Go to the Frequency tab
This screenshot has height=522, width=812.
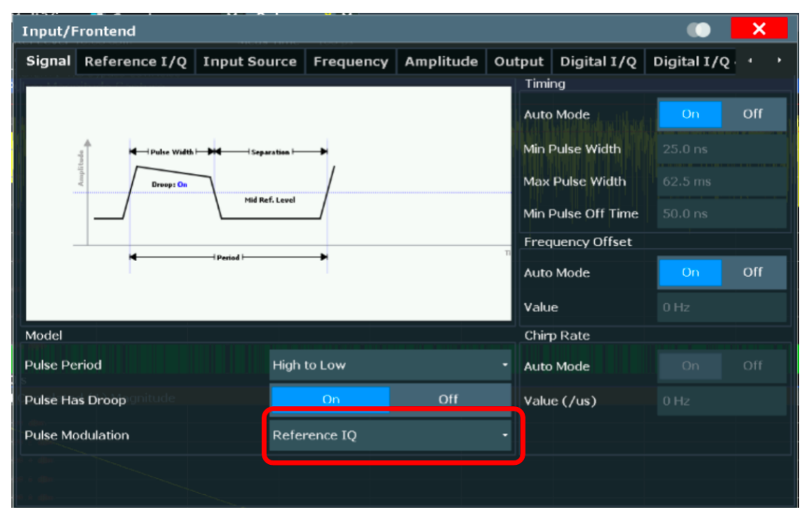[350, 62]
